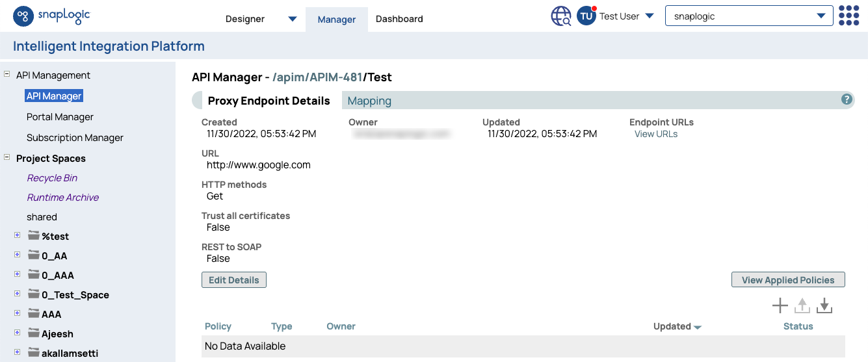This screenshot has width=868, height=362.
Task: Sort by the Owner column header
Action: tap(341, 326)
